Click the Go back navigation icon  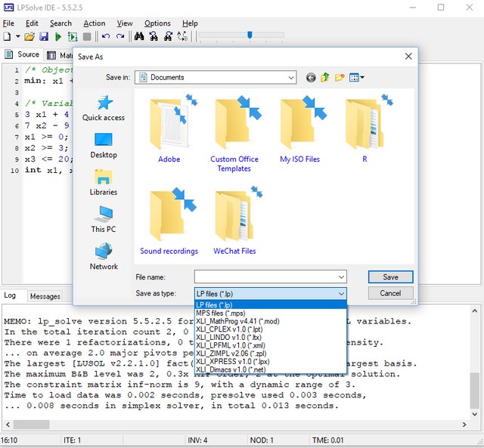click(311, 77)
